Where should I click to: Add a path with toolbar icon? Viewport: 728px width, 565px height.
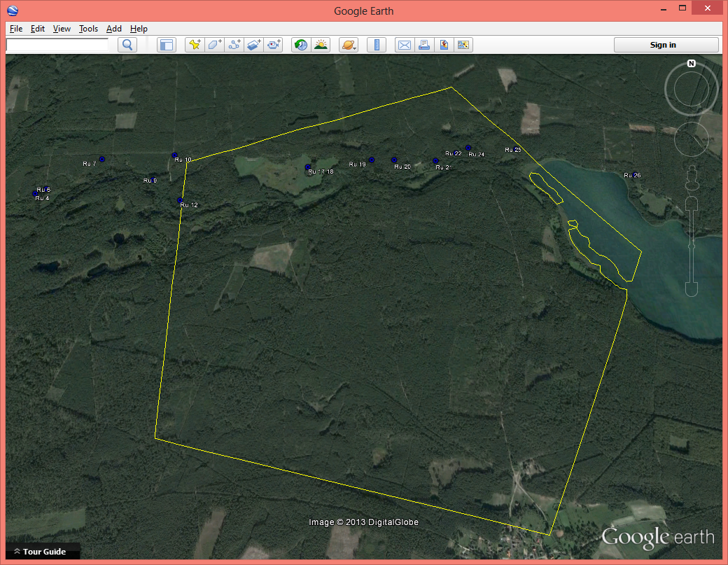(234, 45)
